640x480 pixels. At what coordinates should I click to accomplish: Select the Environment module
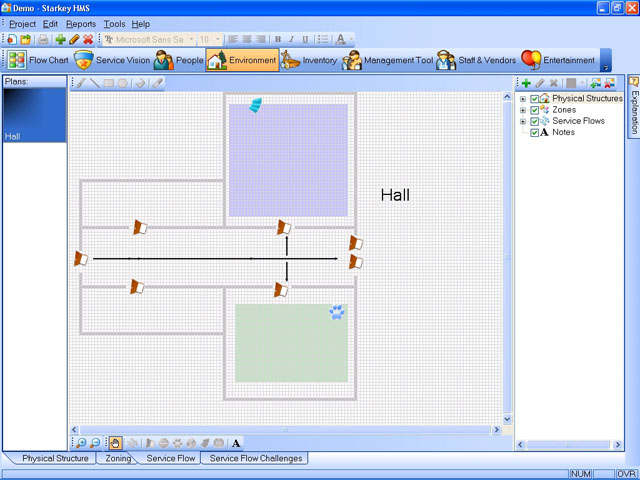pos(242,60)
